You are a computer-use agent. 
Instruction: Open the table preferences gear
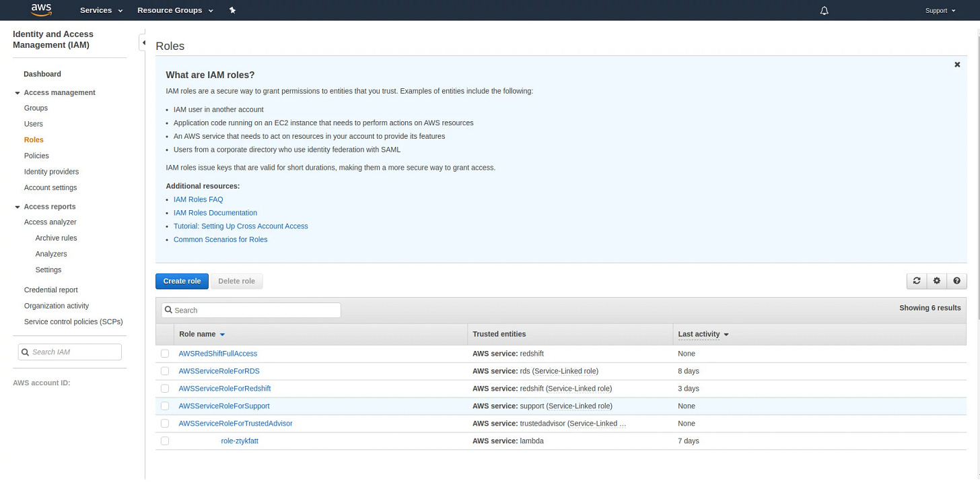936,281
